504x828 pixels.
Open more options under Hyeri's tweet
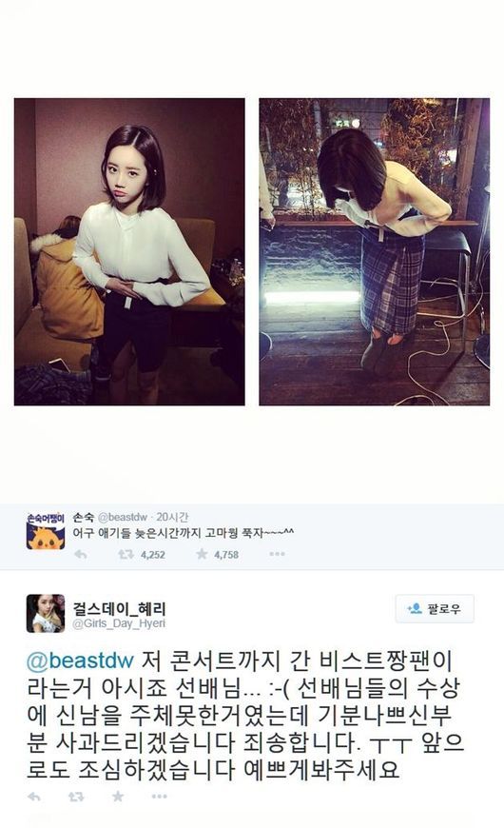click(x=160, y=797)
